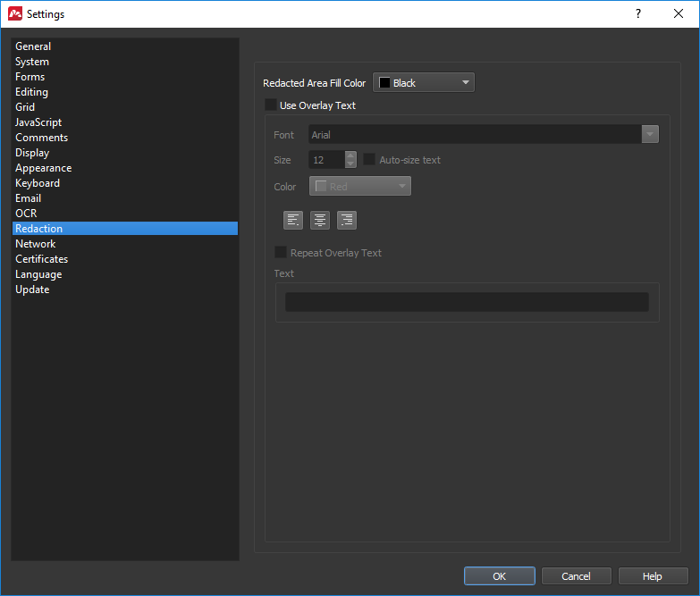Select the Grid category
The height and width of the screenshot is (596, 700).
[125, 107]
